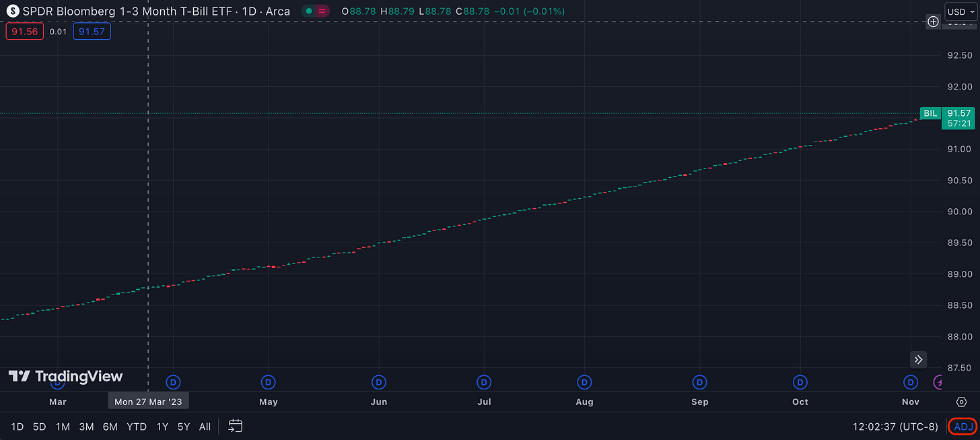
Task: Click the Nov label on time axis
Action: point(911,402)
